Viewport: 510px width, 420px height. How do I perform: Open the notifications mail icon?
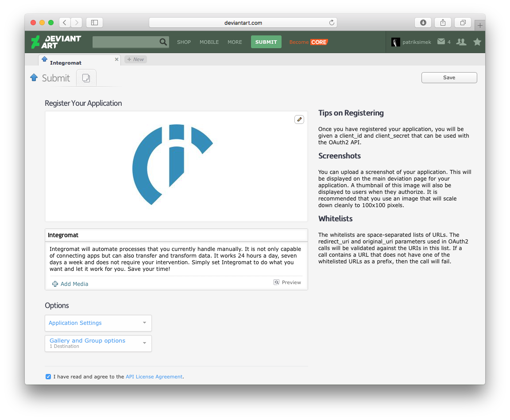pyautogui.click(x=441, y=42)
